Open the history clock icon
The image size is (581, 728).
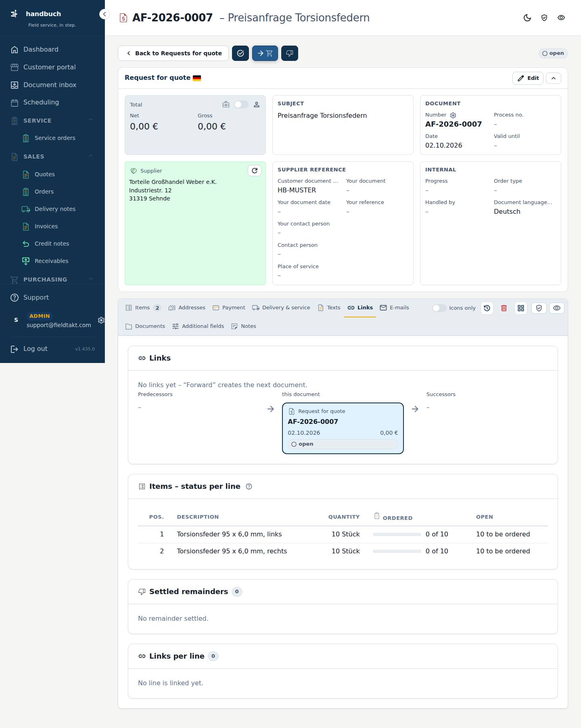coord(487,308)
